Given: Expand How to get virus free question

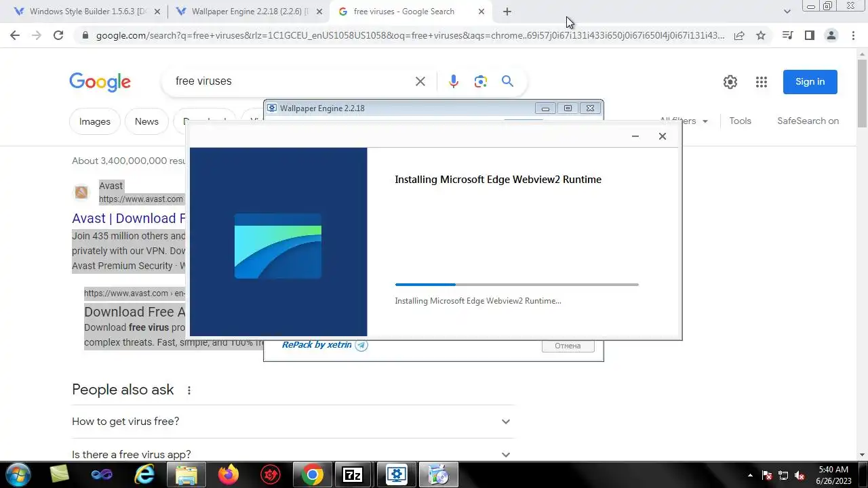Looking at the screenshot, I should coord(293,422).
